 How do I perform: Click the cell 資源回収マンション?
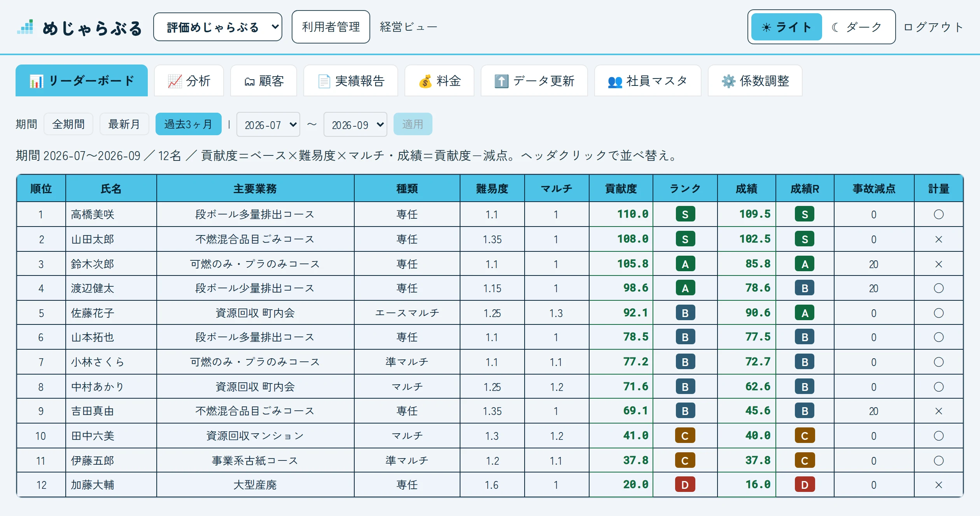point(255,436)
